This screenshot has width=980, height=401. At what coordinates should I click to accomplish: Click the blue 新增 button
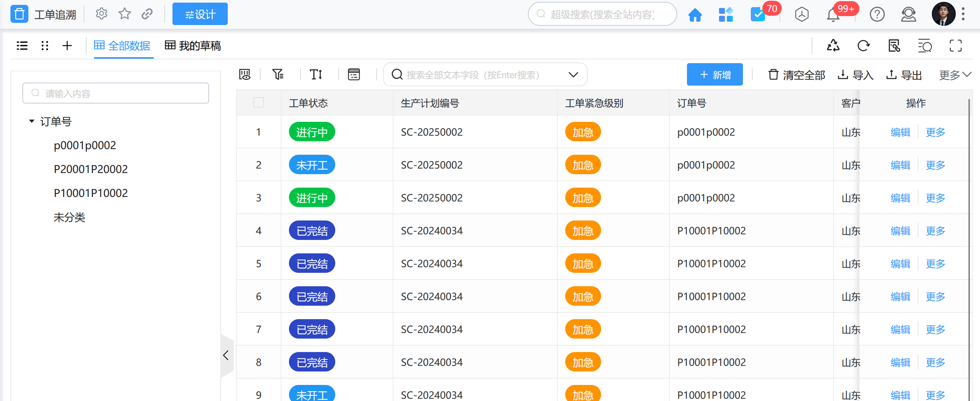tap(715, 75)
